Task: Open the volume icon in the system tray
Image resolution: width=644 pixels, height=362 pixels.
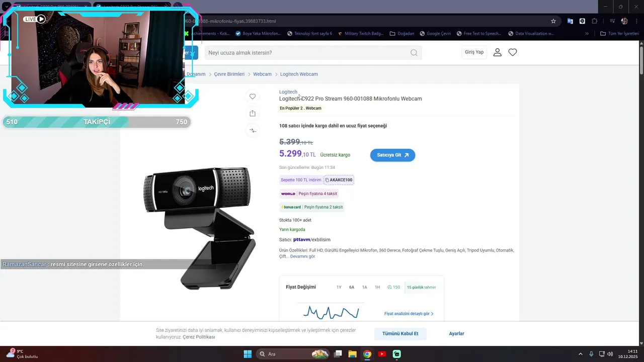Action: [x=610, y=354]
